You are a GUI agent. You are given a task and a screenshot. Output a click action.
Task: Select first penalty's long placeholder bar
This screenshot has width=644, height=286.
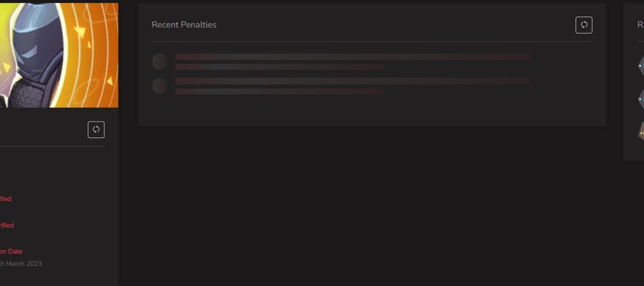[352, 57]
